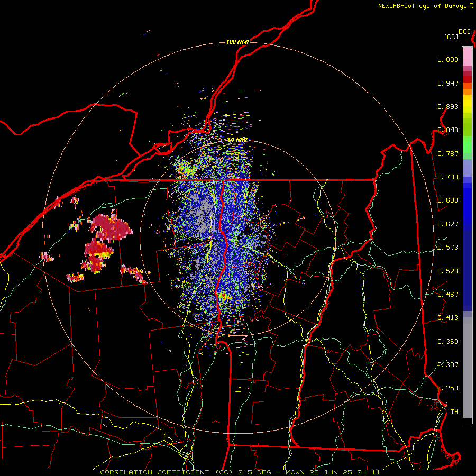Select the 0.307 legend value
The height and width of the screenshot is (476, 476).
pyautogui.click(x=448, y=365)
